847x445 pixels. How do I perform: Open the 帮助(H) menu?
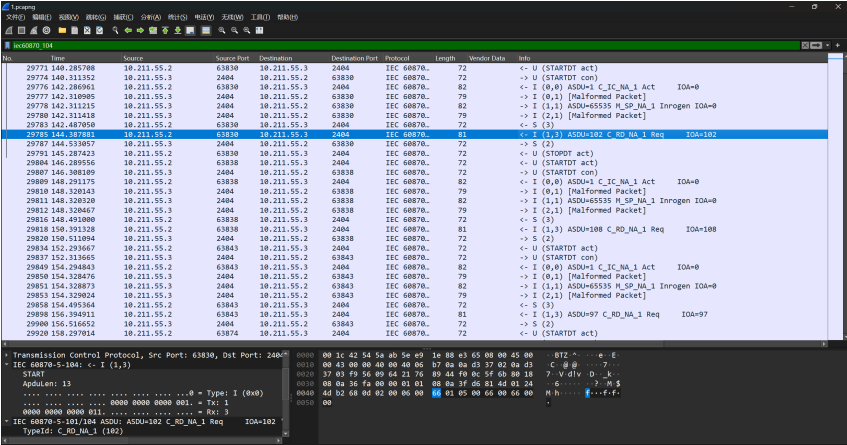287,17
